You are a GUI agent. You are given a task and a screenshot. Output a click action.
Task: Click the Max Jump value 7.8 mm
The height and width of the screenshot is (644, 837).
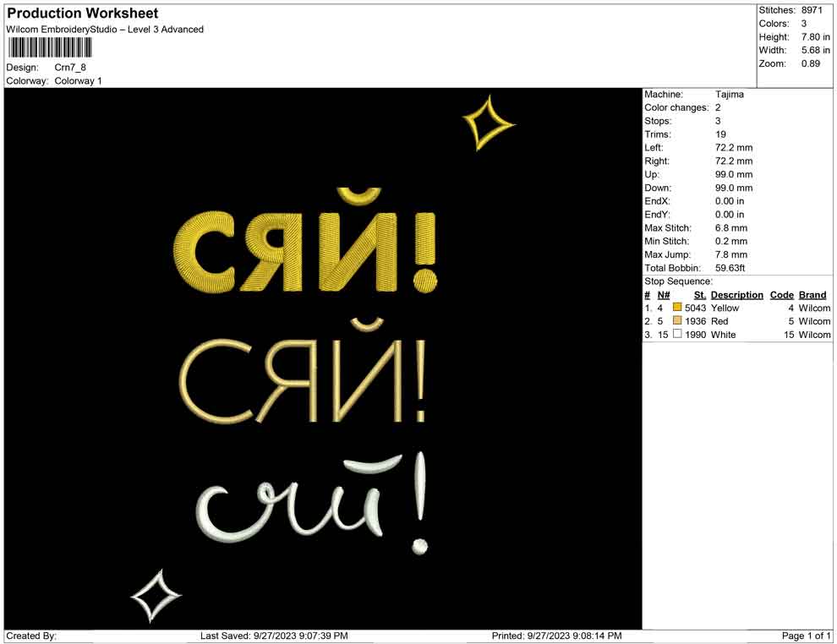730,254
